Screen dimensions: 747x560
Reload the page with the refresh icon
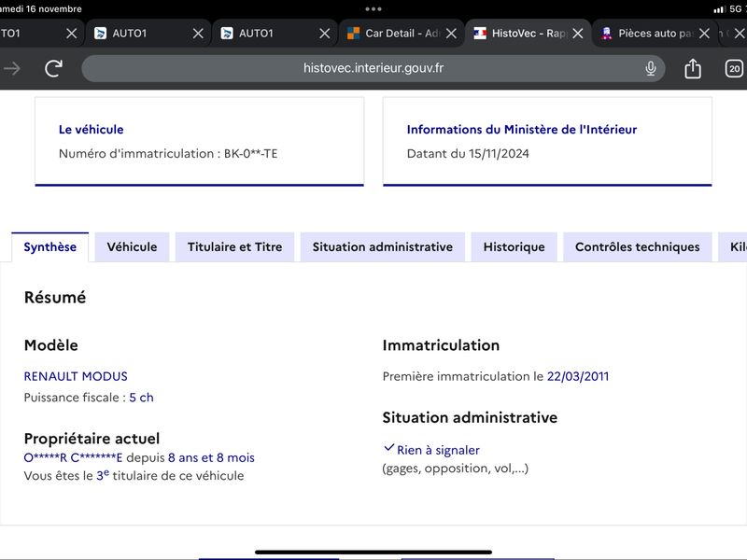(53, 68)
